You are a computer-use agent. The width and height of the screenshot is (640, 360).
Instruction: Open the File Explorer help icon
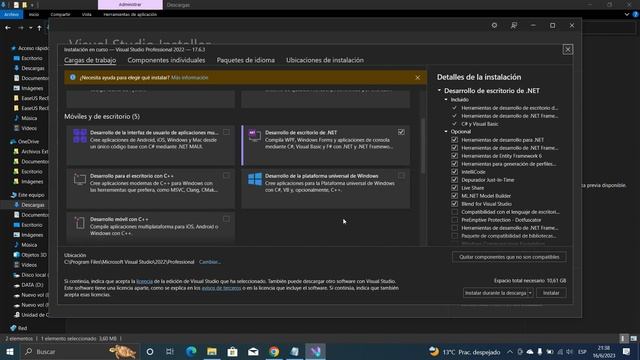click(635, 14)
